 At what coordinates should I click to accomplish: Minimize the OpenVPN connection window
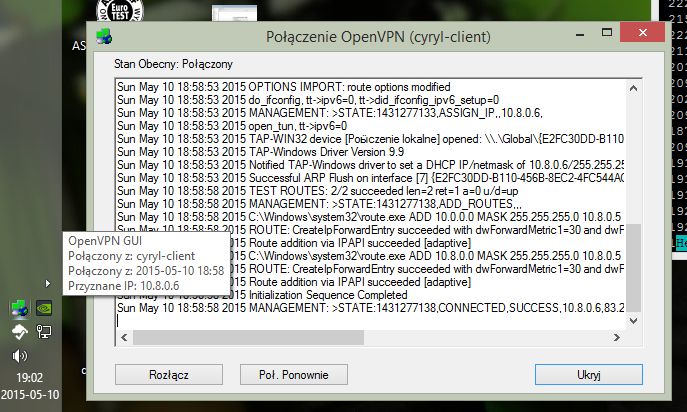coord(580,34)
